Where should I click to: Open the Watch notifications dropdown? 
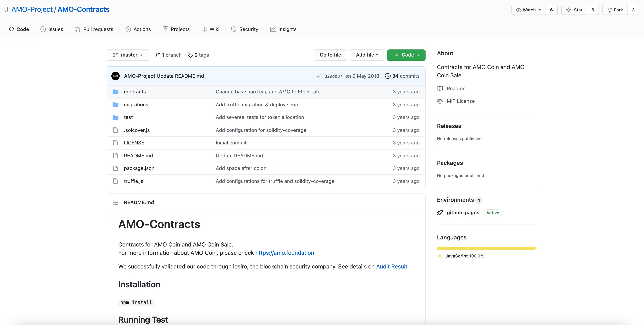(x=528, y=10)
